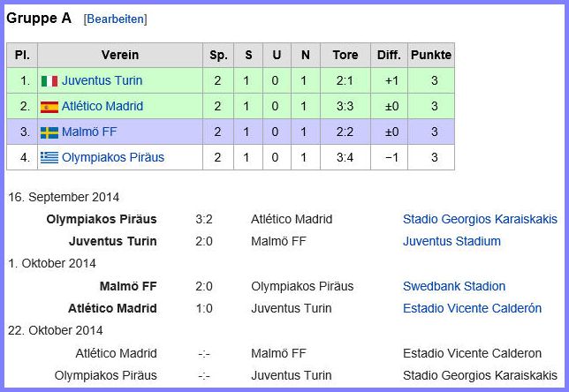Click the 3:2 score of Olympiakos match

pyautogui.click(x=204, y=219)
